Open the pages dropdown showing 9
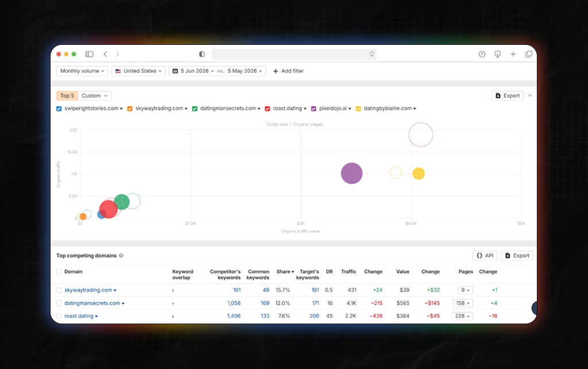This screenshot has height=369, width=588. pos(465,290)
